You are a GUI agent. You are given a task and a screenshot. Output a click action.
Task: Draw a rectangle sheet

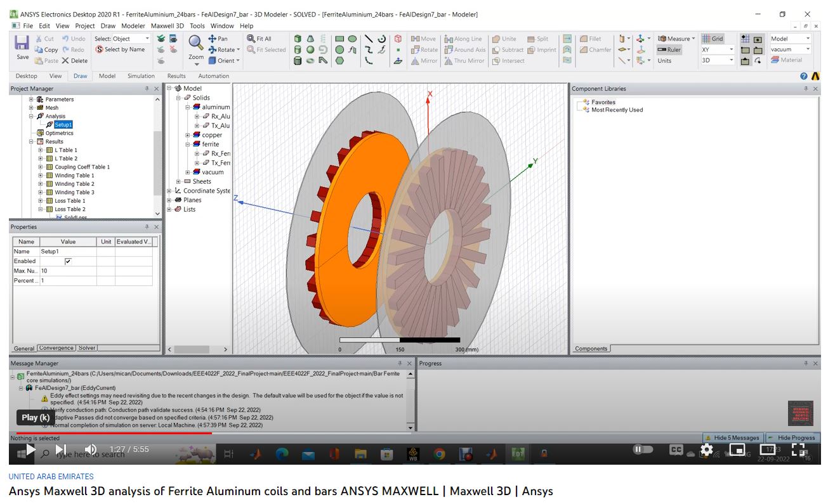click(339, 39)
